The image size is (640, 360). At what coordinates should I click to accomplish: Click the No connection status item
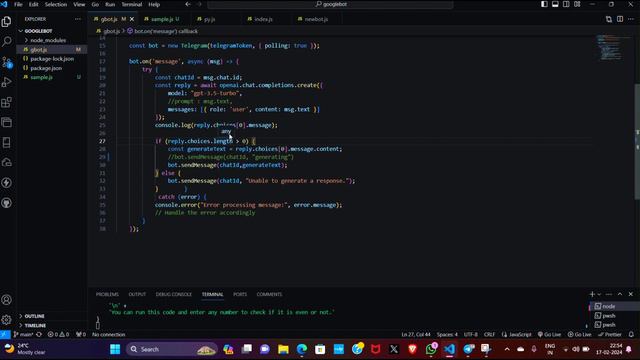pos(109,334)
